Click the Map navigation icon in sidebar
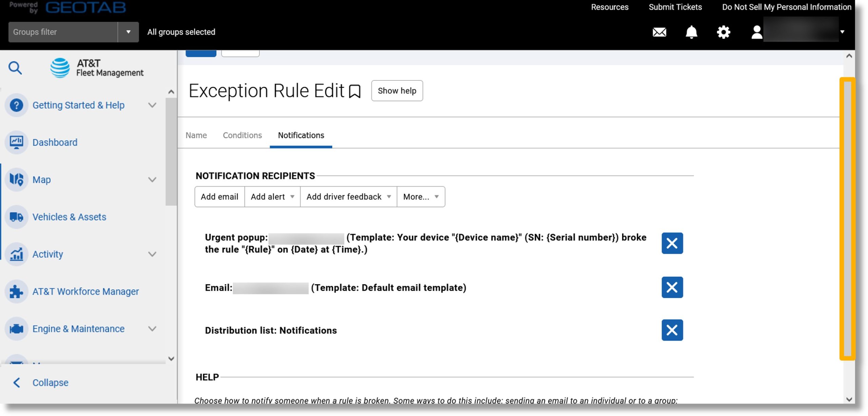The height and width of the screenshot is (416, 868). (x=17, y=179)
